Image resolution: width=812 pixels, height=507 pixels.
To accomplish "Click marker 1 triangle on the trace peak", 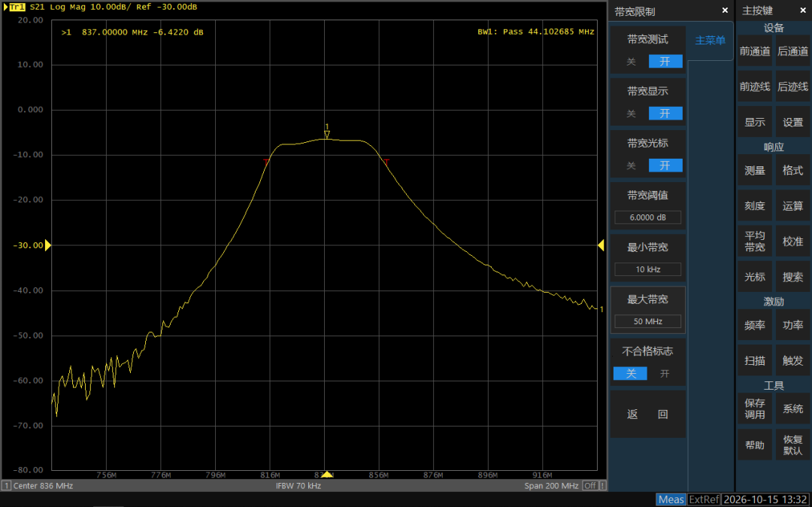I will (327, 135).
